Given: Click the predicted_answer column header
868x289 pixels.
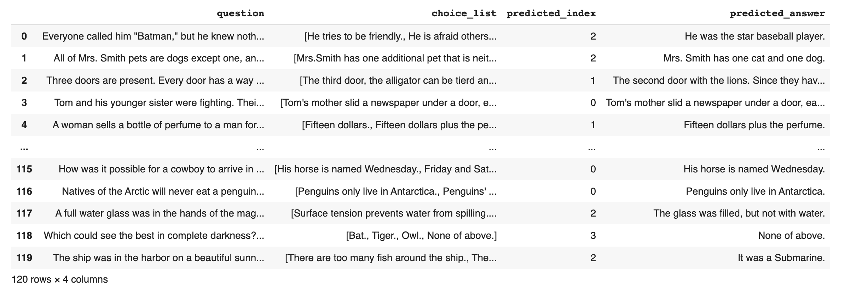Looking at the screenshot, I should click(x=777, y=13).
